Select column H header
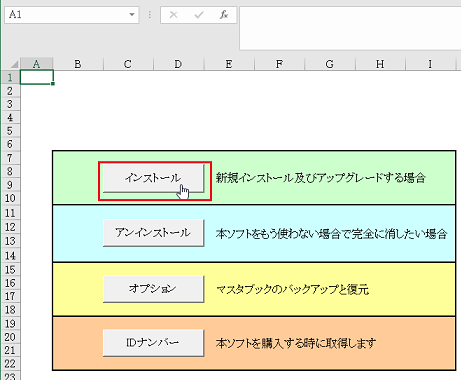 pos(380,64)
